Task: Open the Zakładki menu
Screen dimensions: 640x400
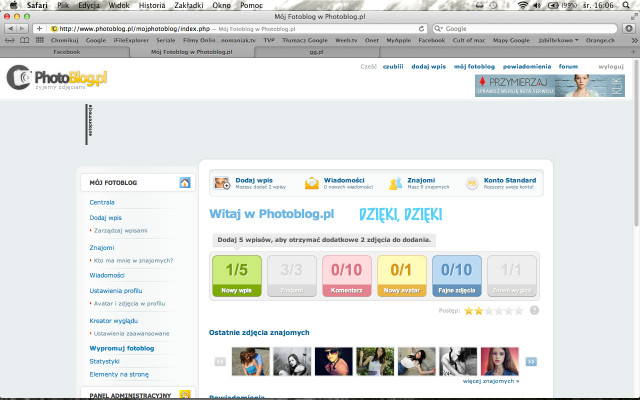Action: [189, 5]
